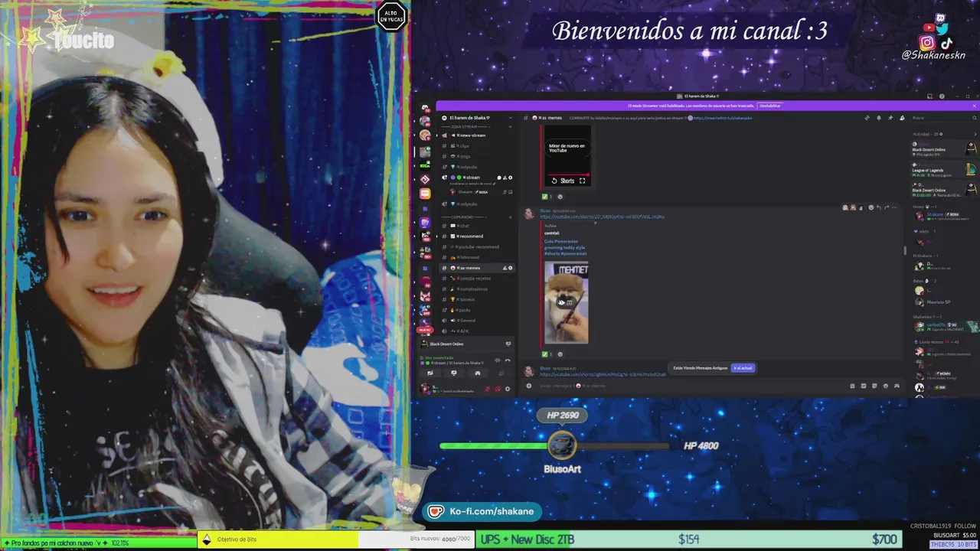Toggle member list visibility icon

pyautogui.click(x=902, y=118)
